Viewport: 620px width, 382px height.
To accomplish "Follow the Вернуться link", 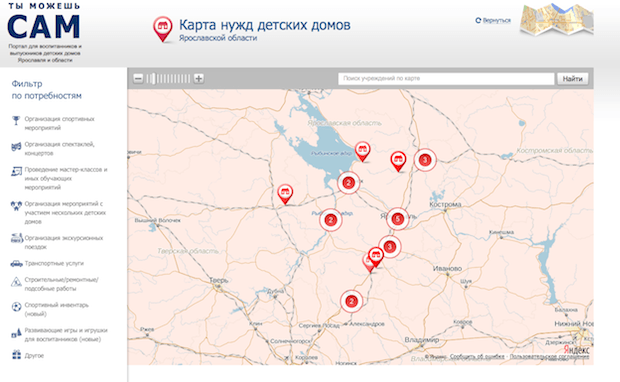I will click(x=497, y=20).
